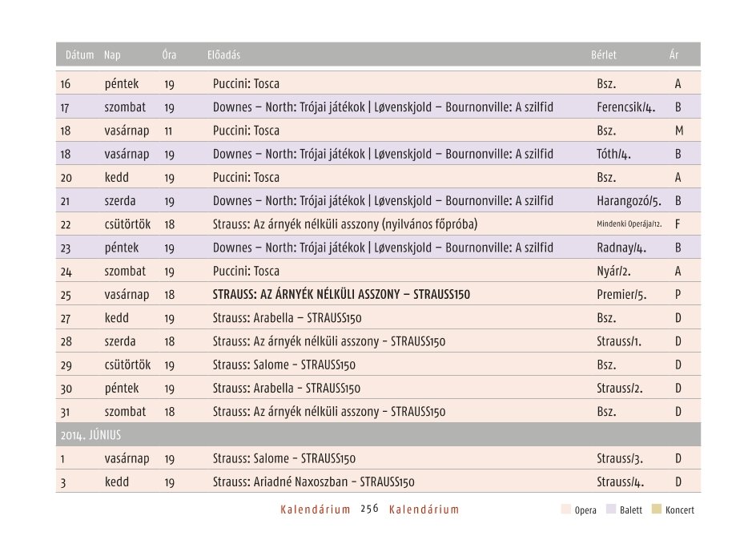The height and width of the screenshot is (544, 756).
Task: Click the nyilvános főpróba performance entry
Action: [345, 224]
